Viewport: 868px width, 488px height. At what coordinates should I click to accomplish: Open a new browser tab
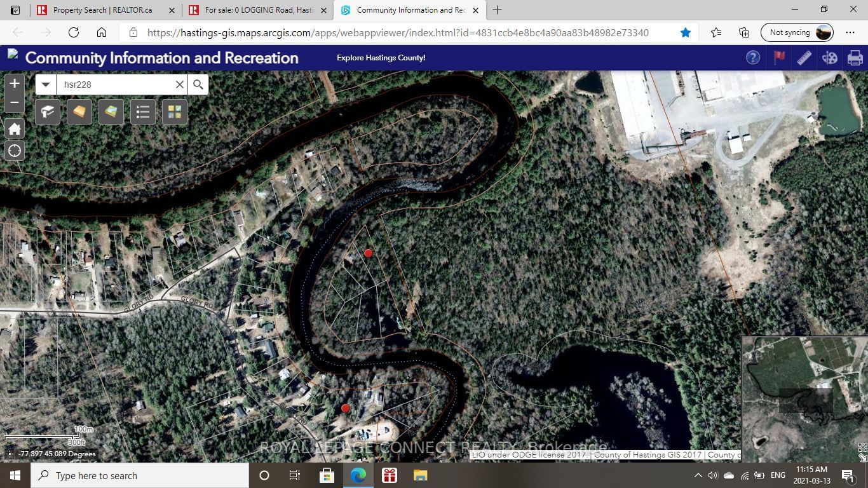point(497,10)
